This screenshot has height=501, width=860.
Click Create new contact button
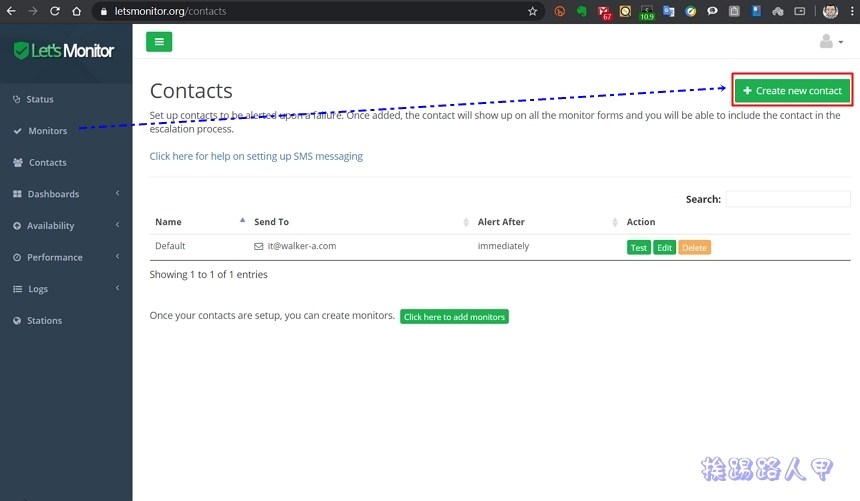pos(792,91)
